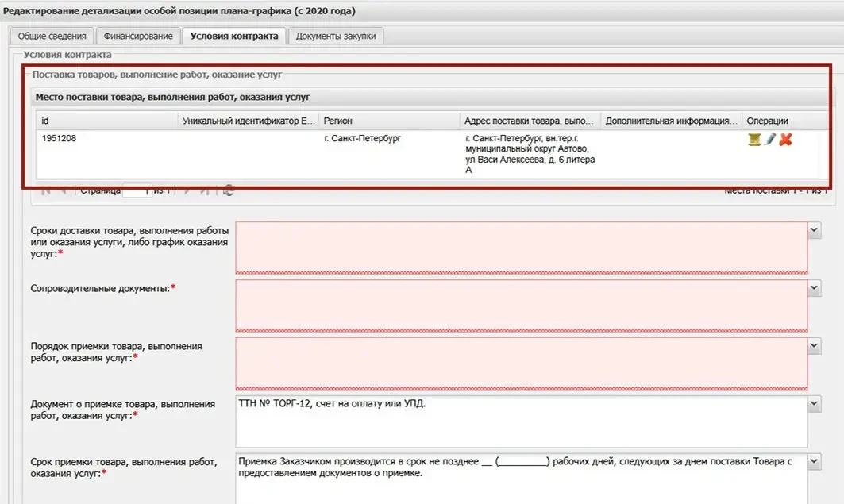Select the cell with id 1951208
The image size is (844, 504).
point(106,154)
